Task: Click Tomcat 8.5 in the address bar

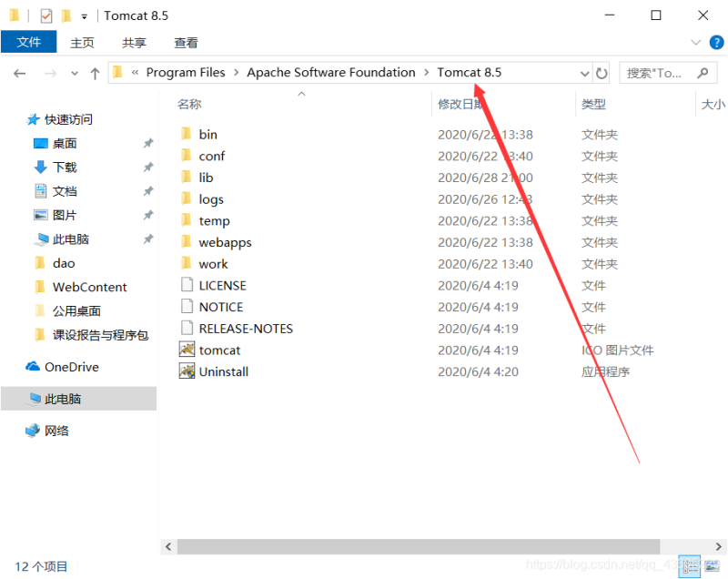Action: pyautogui.click(x=470, y=73)
